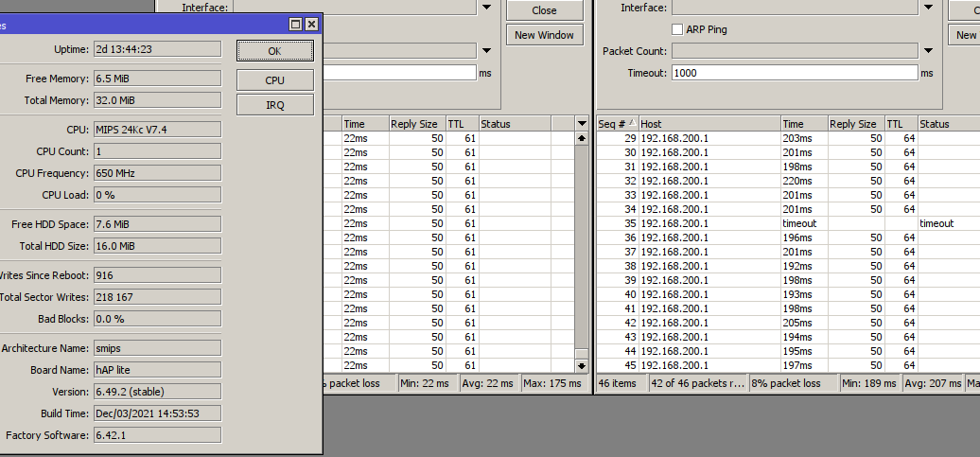Sort left ping table by TTL column

(x=462, y=124)
